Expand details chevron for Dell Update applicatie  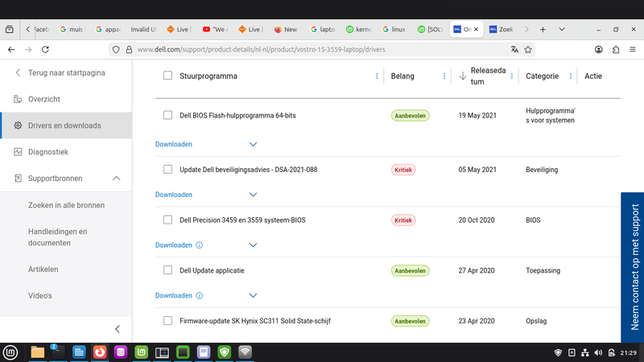click(x=253, y=295)
